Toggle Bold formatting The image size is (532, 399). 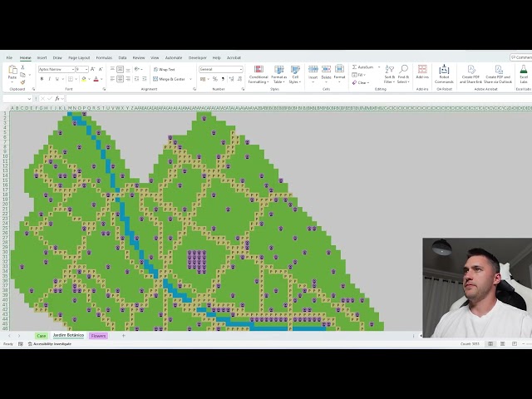(42, 79)
